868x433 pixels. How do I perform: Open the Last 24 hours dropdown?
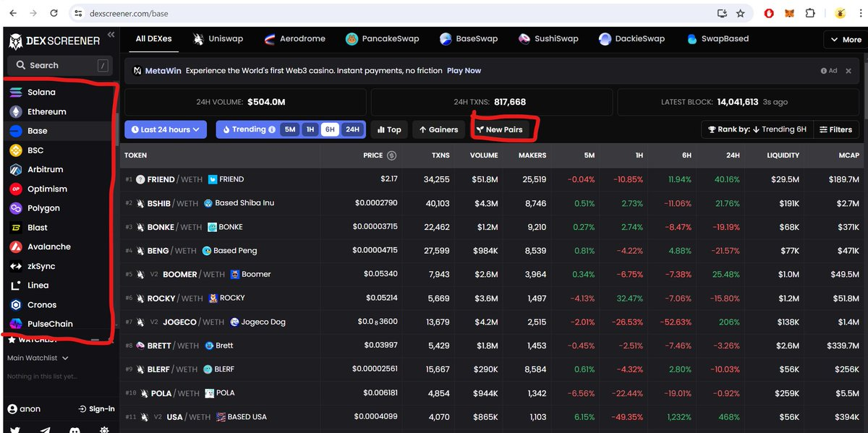[x=166, y=129]
